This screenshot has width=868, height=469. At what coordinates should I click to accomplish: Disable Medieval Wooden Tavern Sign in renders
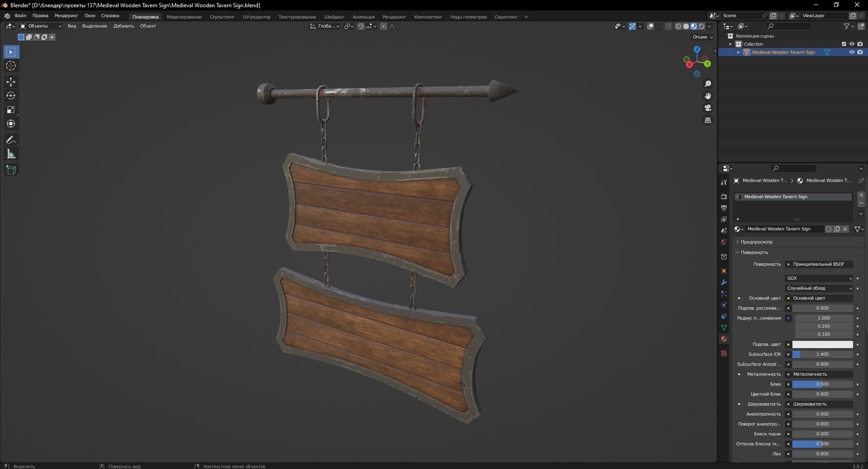(x=860, y=52)
